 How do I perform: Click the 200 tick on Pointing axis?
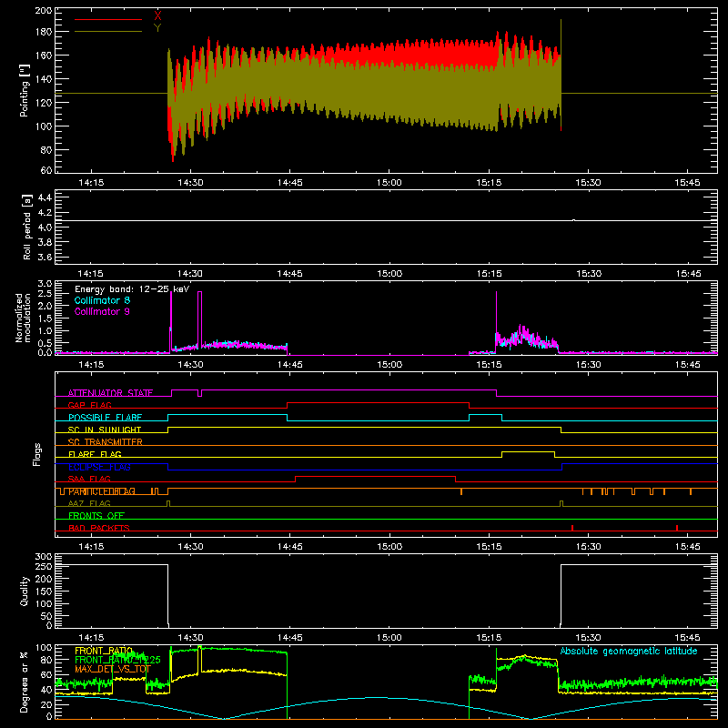[x=44, y=10]
